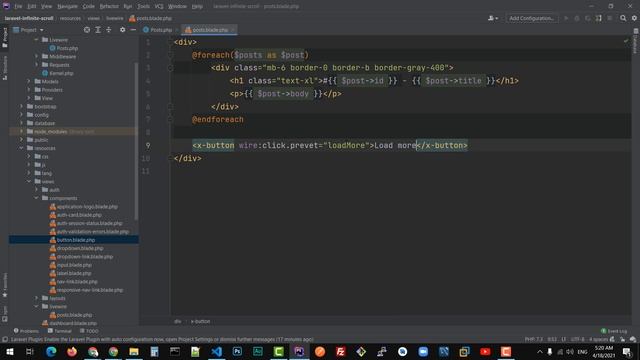Open Visual Studio Code from taskbar
Image resolution: width=640 pixels, height=360 pixels.
(x=216, y=351)
